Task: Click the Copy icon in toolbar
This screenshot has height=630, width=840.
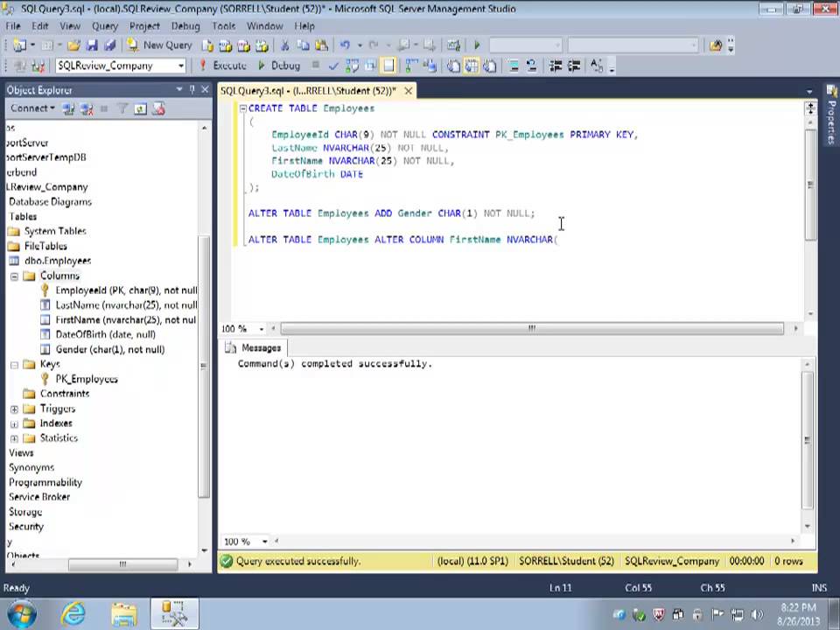Action: point(304,45)
